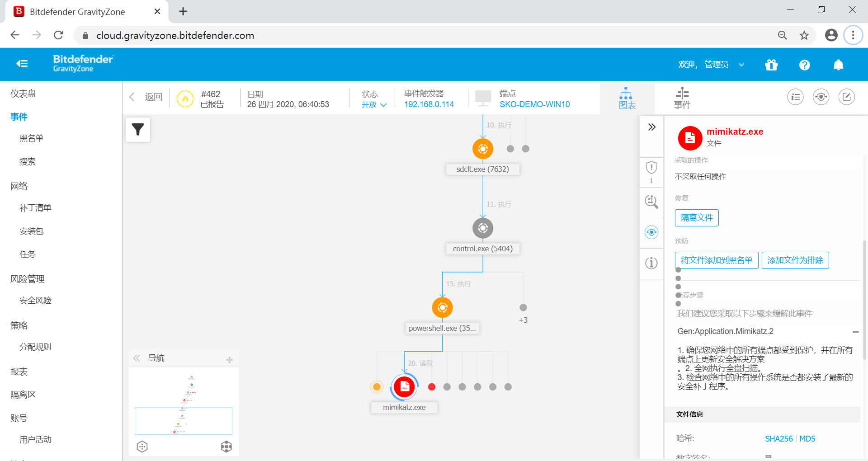Bookmark this page with the star icon
The image size is (868, 461).
click(804, 35)
